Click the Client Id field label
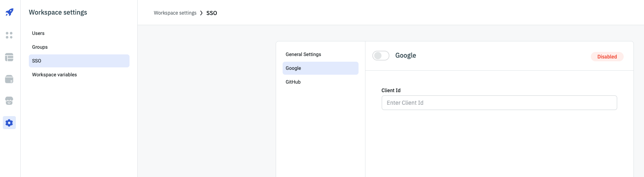 pos(391,91)
